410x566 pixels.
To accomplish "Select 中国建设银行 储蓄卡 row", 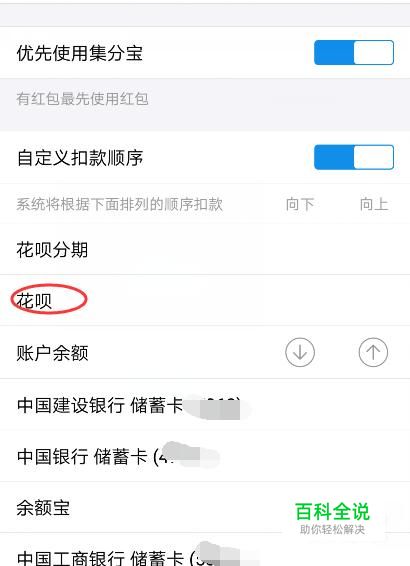I will (x=205, y=405).
